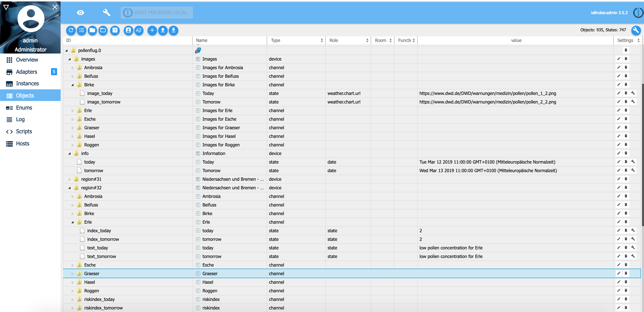Toggle A-Z alphabetical sort button

[139, 31]
